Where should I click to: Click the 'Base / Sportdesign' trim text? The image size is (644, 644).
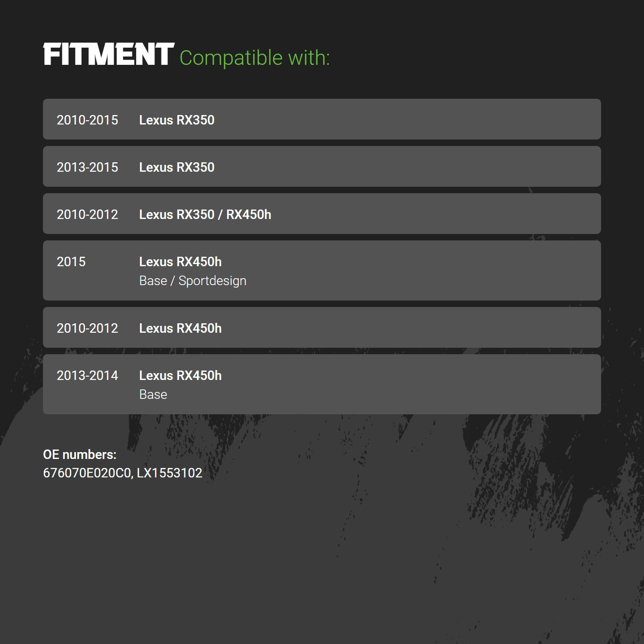click(x=193, y=281)
